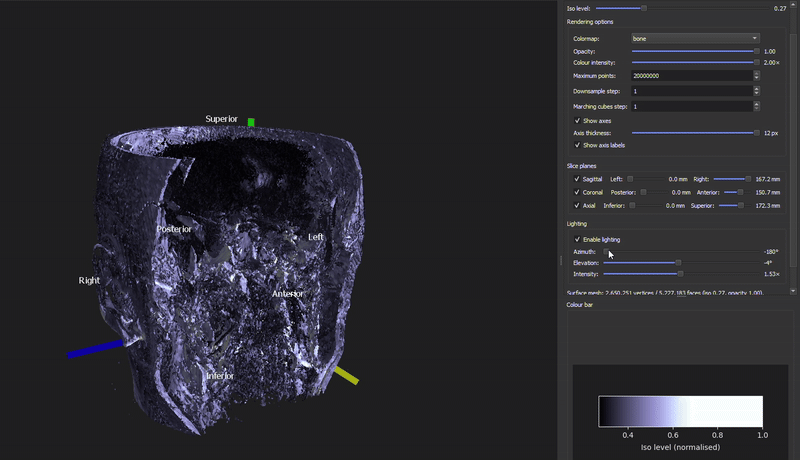
Task: Click the Opacity slider handle
Action: [x=756, y=51]
